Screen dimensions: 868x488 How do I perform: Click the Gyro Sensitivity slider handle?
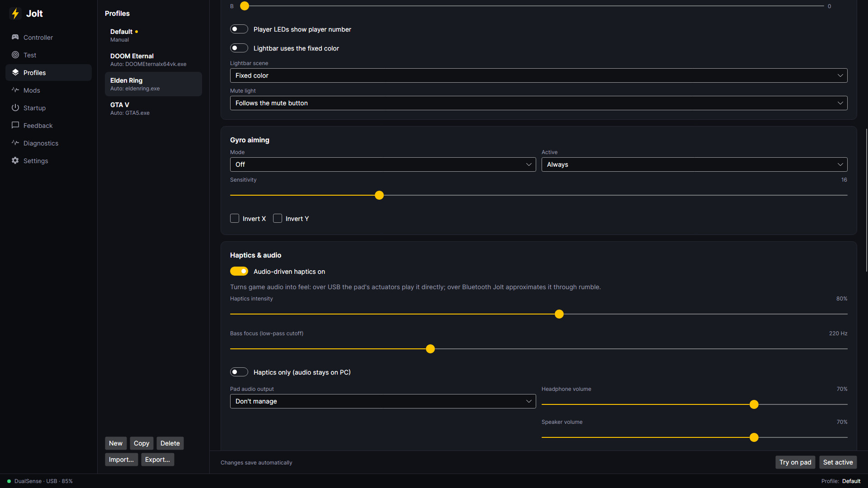(379, 195)
